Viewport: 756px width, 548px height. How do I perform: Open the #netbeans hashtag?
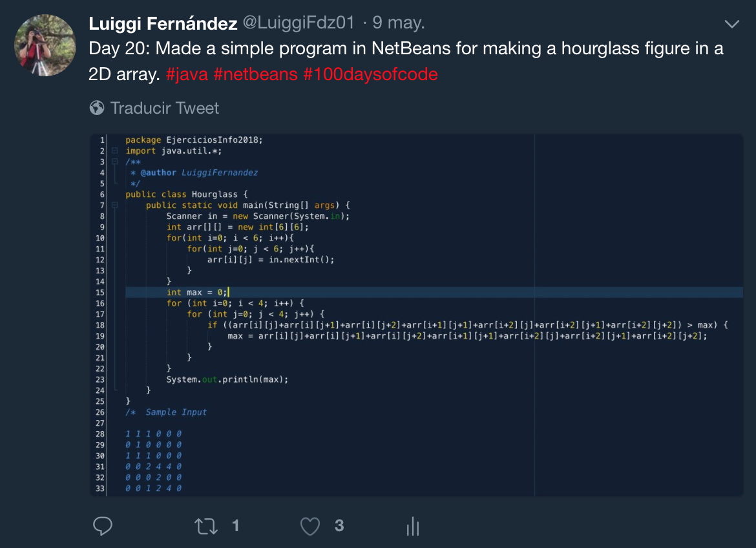tap(255, 74)
